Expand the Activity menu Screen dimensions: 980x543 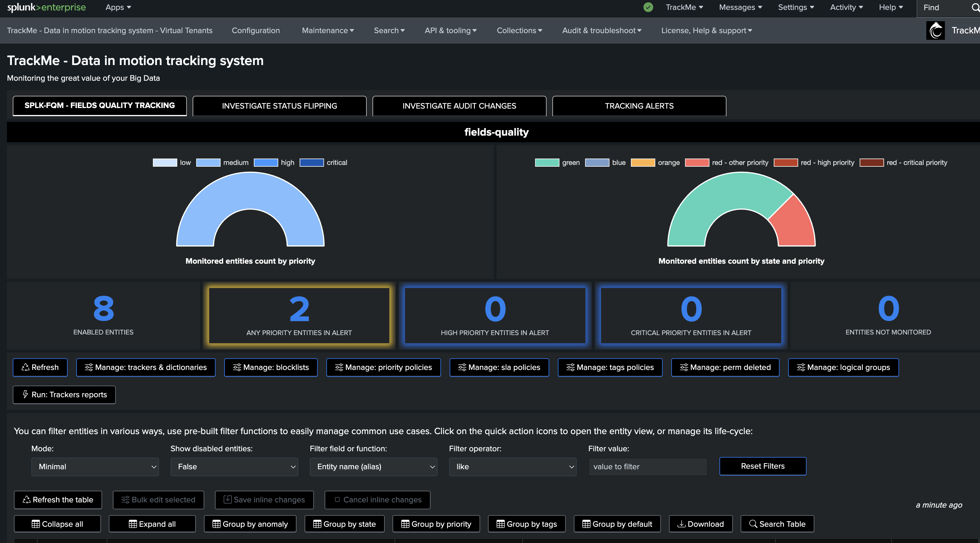click(x=847, y=7)
